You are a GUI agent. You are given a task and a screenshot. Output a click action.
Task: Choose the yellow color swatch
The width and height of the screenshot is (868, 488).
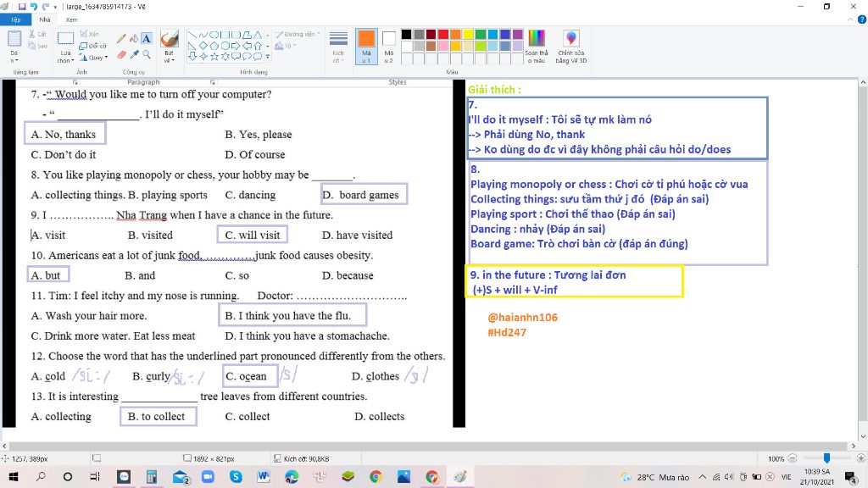[x=468, y=34]
